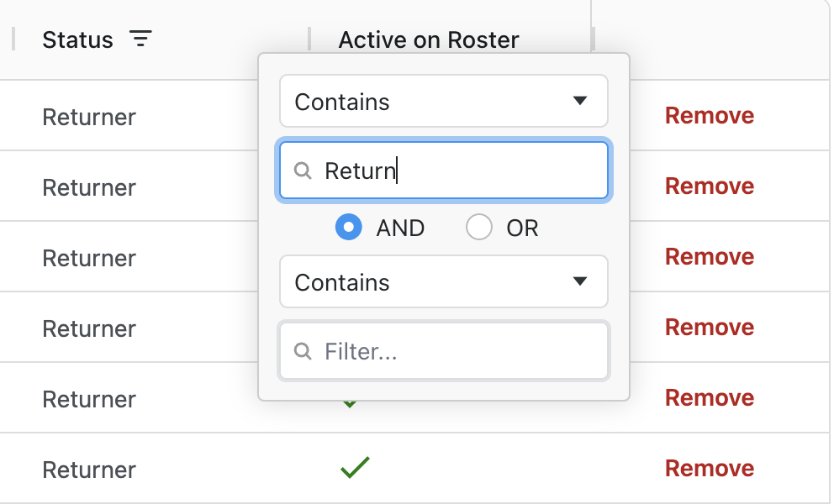834x504 pixels.
Task: Click the green checkmark in the last row
Action: (355, 468)
